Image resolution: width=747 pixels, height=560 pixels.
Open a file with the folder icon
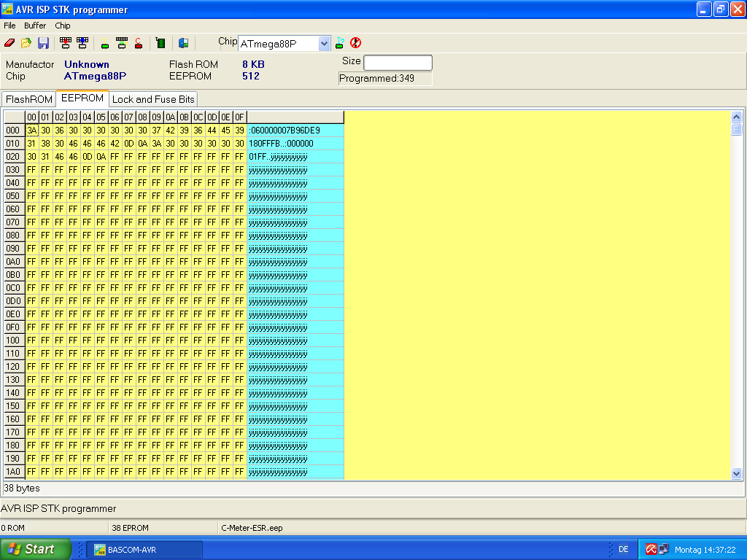pyautogui.click(x=26, y=43)
